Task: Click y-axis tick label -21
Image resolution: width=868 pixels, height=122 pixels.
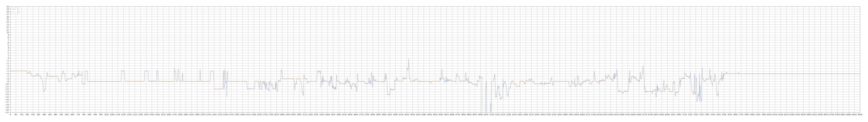Action: coord(7,113)
